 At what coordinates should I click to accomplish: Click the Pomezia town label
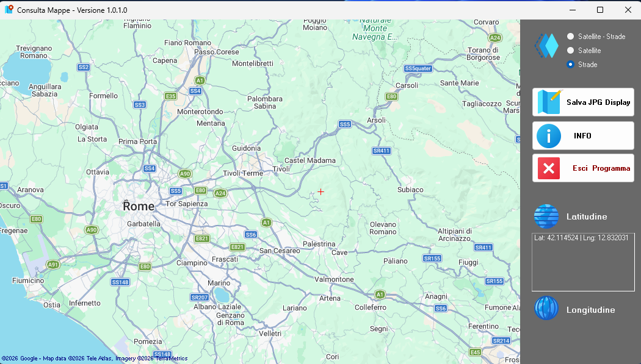click(148, 341)
